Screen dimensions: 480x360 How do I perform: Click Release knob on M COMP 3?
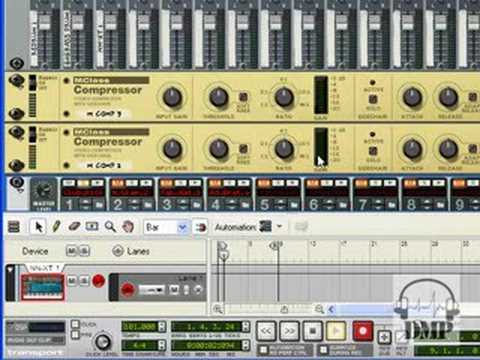point(448,97)
